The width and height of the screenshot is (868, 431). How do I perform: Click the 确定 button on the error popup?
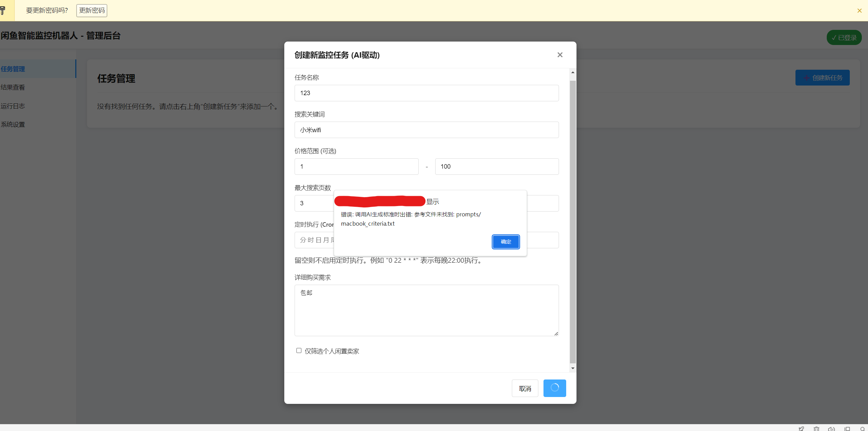click(x=506, y=242)
